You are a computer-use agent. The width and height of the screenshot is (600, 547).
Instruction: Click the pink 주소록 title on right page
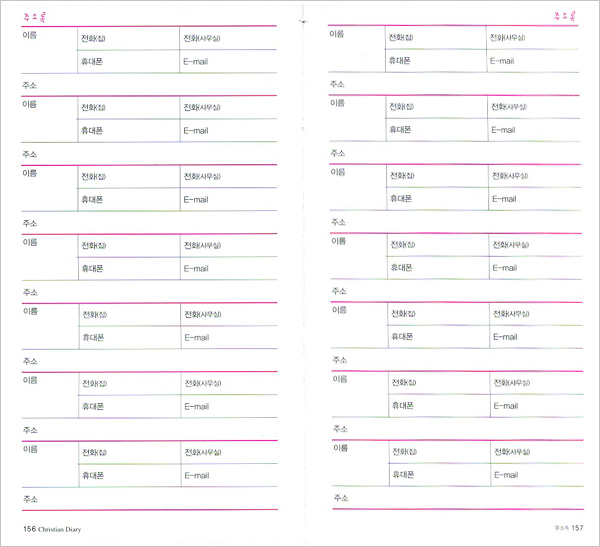pyautogui.click(x=564, y=16)
